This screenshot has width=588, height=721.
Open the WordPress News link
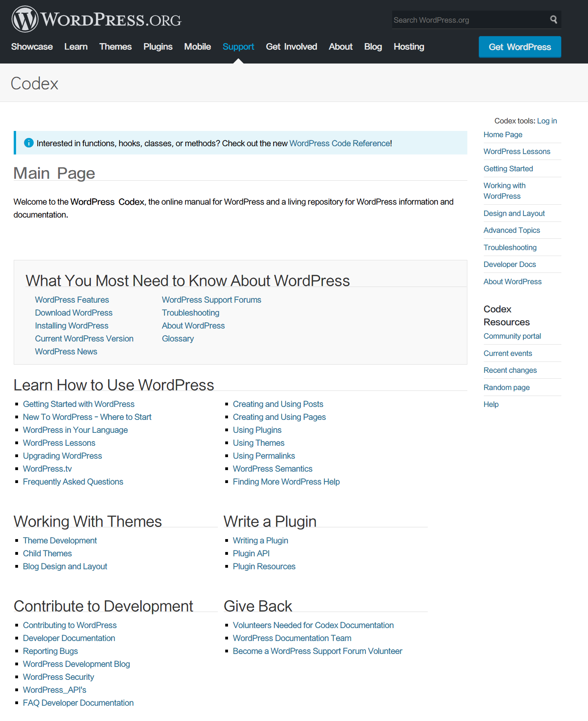(66, 352)
